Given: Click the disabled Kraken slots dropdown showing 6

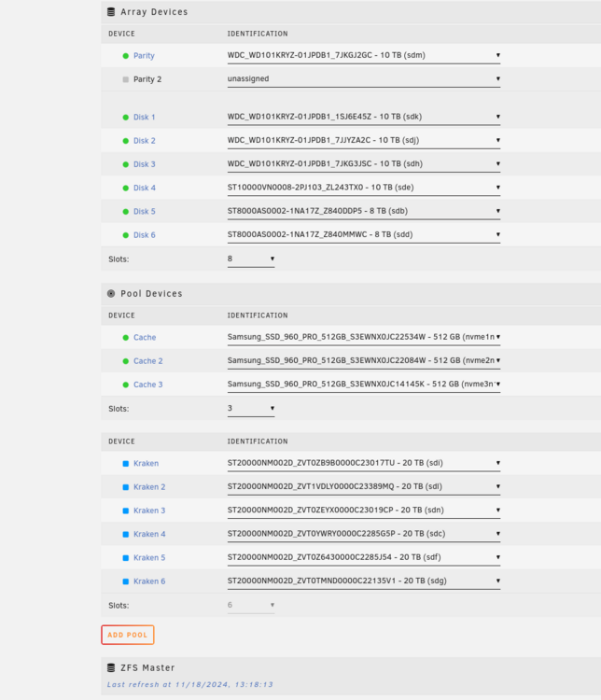Looking at the screenshot, I should tap(251, 606).
